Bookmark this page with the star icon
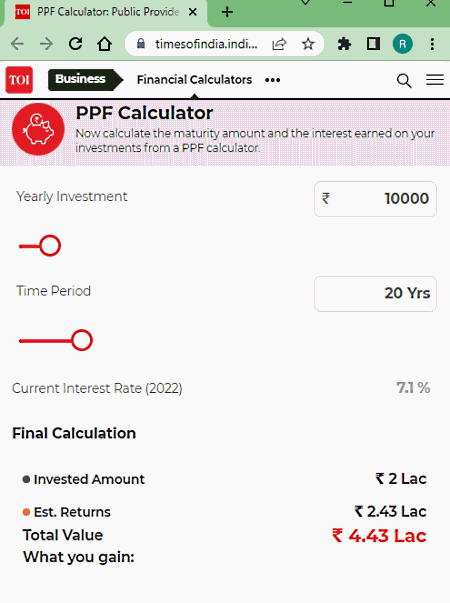 click(x=308, y=44)
